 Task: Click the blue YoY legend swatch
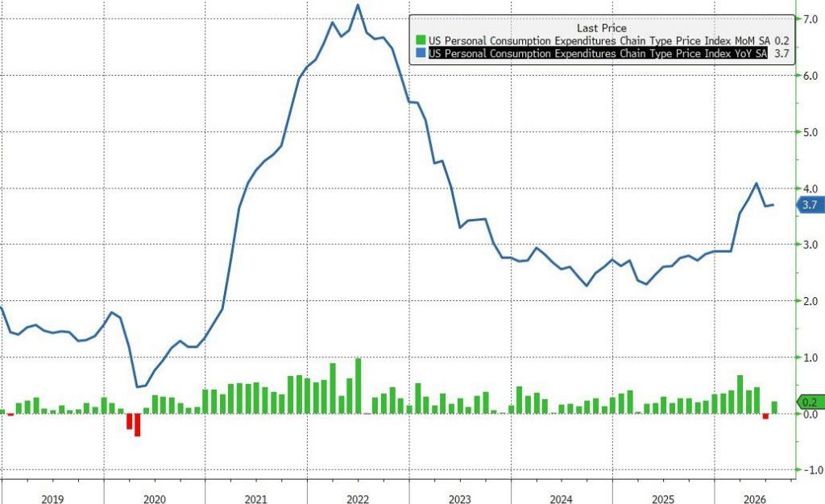(421, 53)
